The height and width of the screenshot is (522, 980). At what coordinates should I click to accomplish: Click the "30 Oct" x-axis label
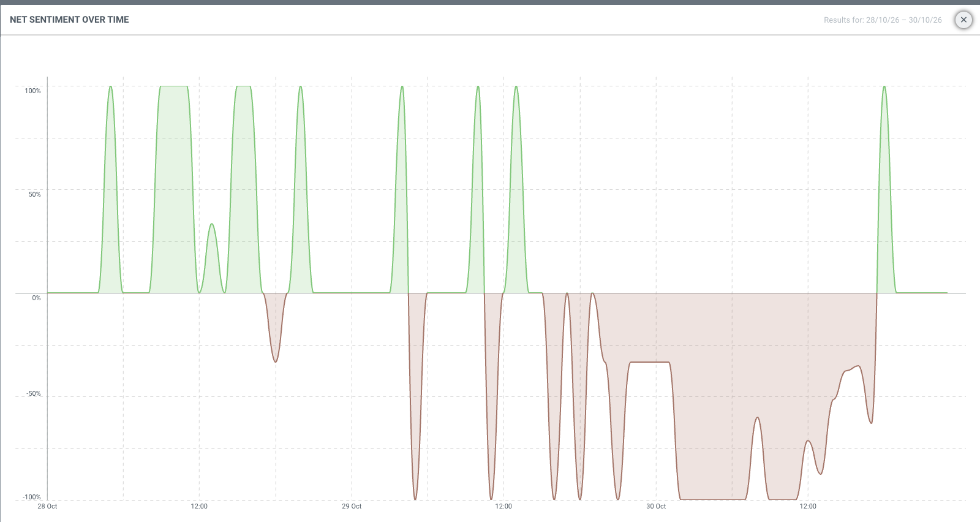click(656, 506)
